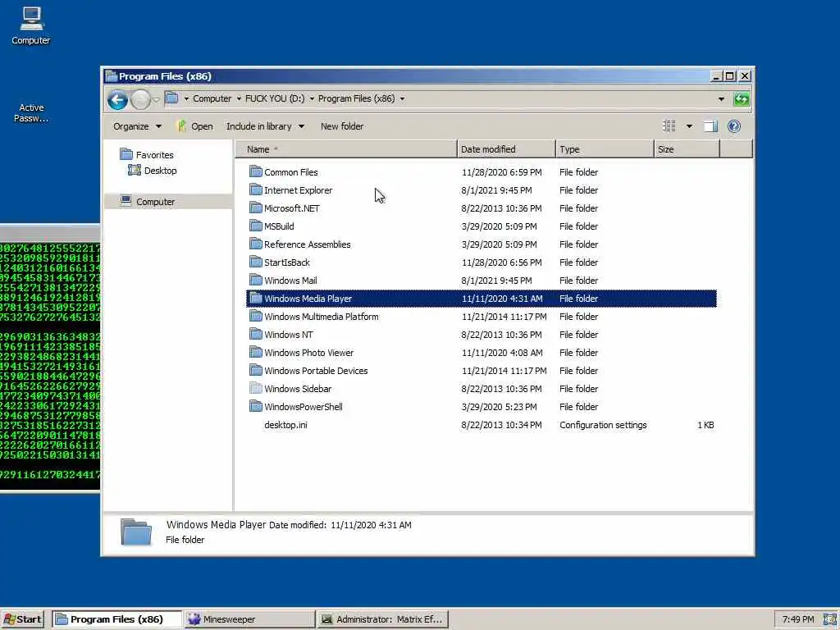
Task: Open the Include in library menu
Action: [x=265, y=126]
